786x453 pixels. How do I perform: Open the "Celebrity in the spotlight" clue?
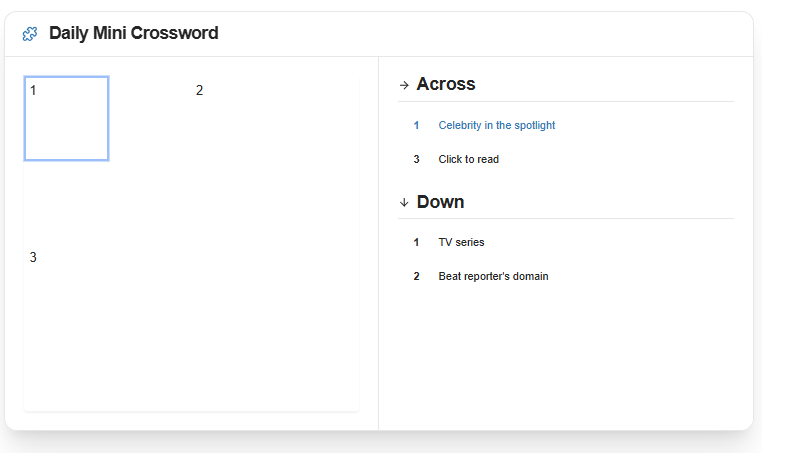(x=496, y=125)
